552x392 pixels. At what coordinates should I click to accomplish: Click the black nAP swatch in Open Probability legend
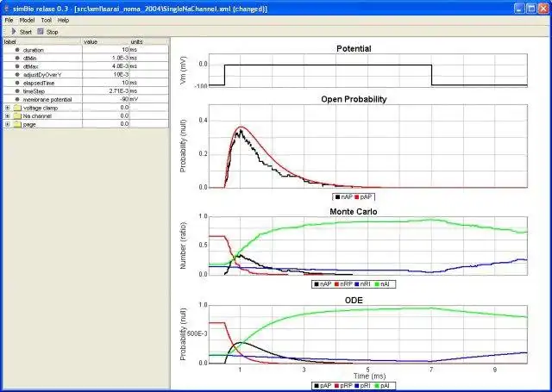pos(337,197)
